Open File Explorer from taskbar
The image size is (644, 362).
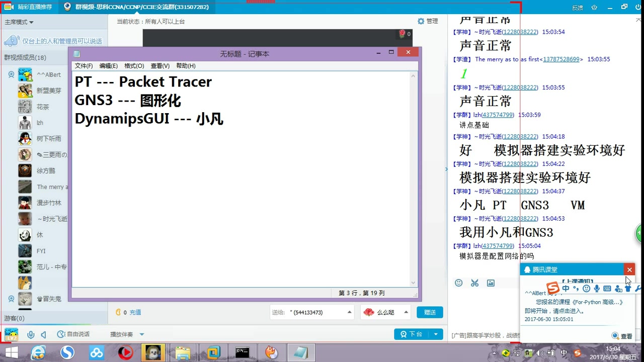click(x=184, y=353)
